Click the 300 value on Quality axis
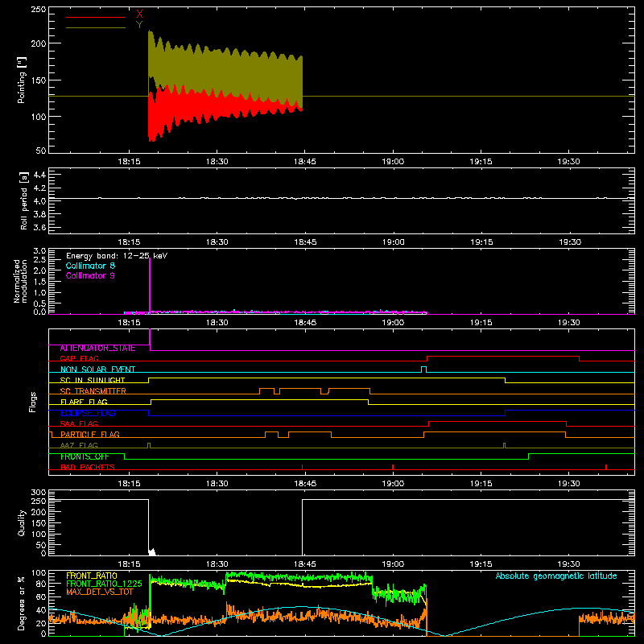Screen dimensions: 644x644 [39, 493]
